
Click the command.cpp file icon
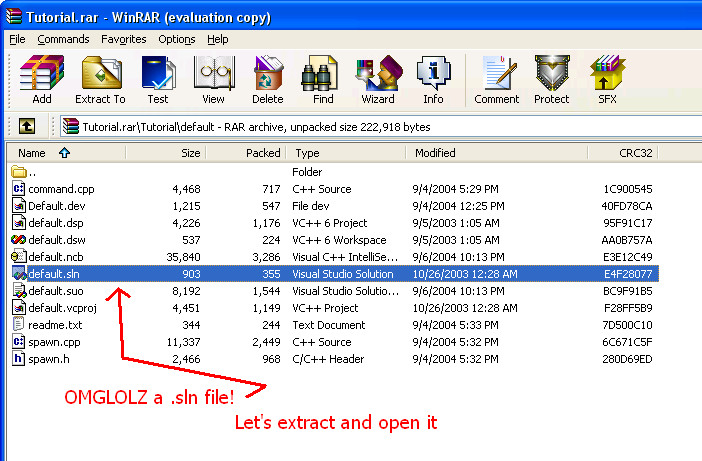[18, 188]
